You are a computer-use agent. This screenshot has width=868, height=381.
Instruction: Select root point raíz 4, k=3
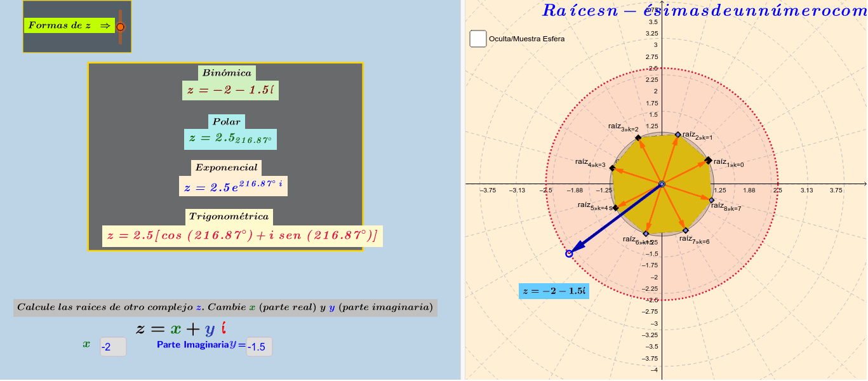click(612, 168)
